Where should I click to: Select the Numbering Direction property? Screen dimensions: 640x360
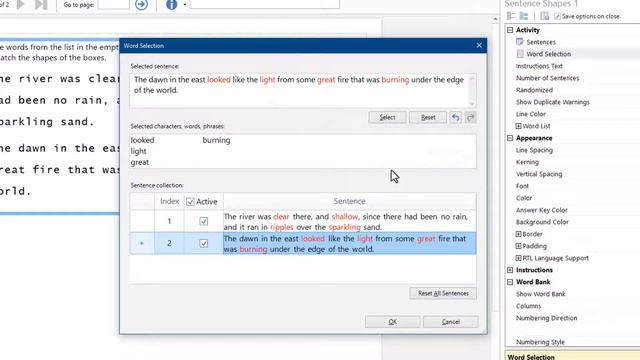tap(547, 318)
